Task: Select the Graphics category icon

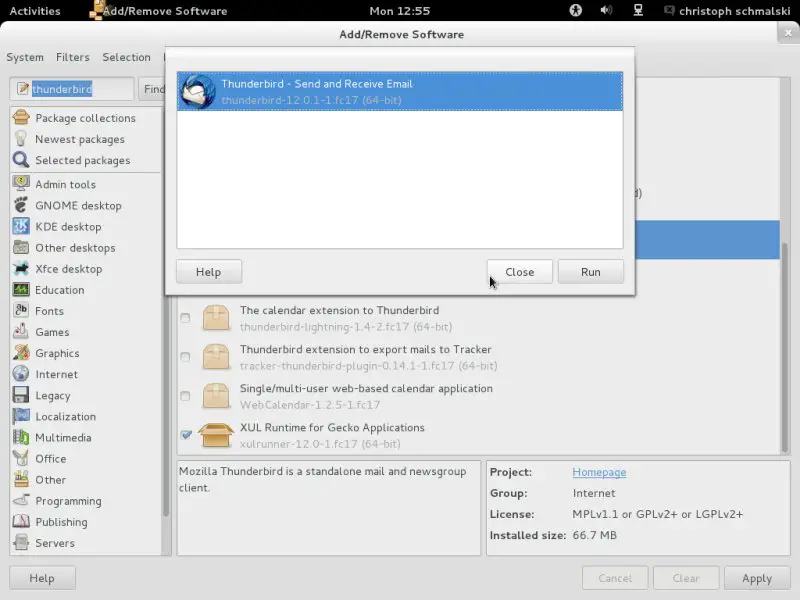Action: pyautogui.click(x=21, y=353)
